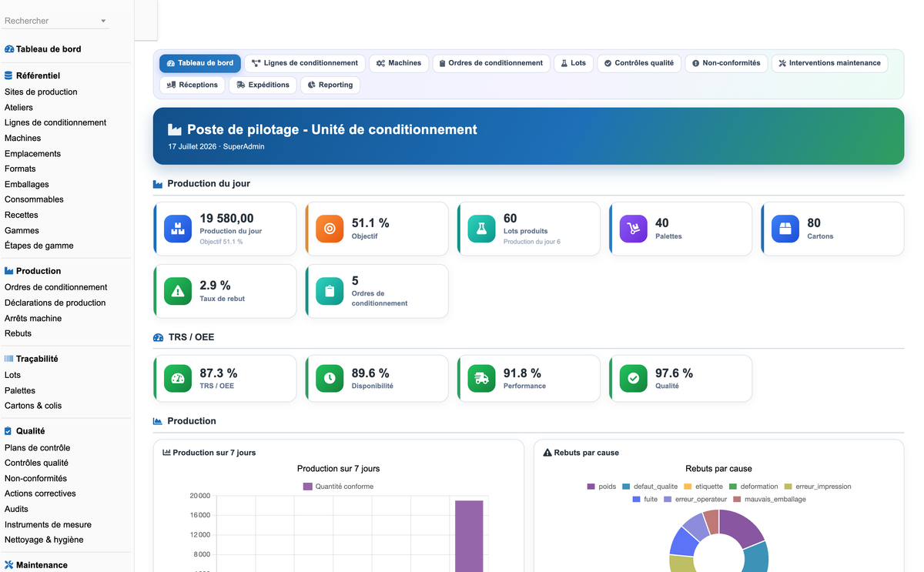Open Emplacements in the sidebar
The height and width of the screenshot is (572, 924).
pos(32,153)
